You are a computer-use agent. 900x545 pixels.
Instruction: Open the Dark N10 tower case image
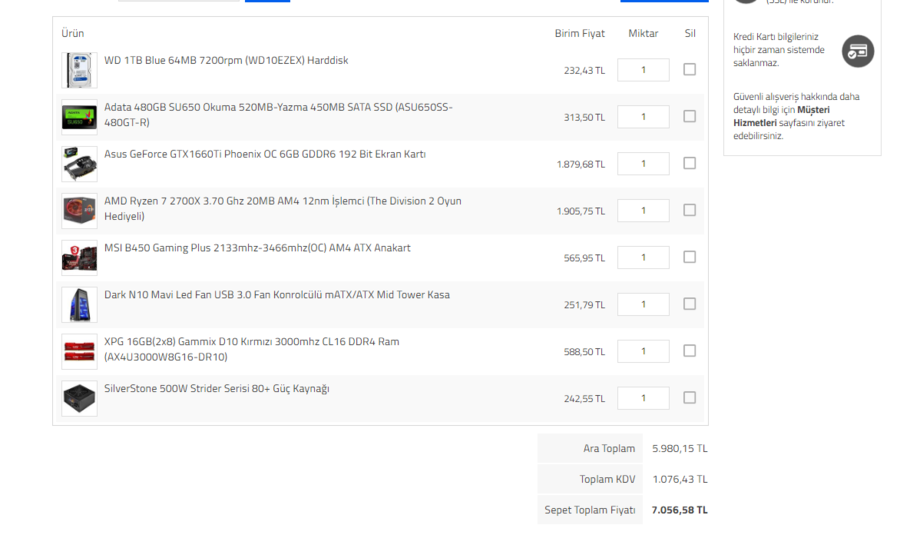tap(79, 304)
